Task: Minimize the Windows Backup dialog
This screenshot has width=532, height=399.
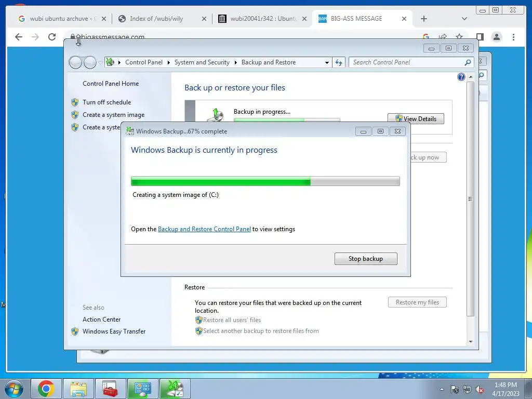Action: [363, 131]
